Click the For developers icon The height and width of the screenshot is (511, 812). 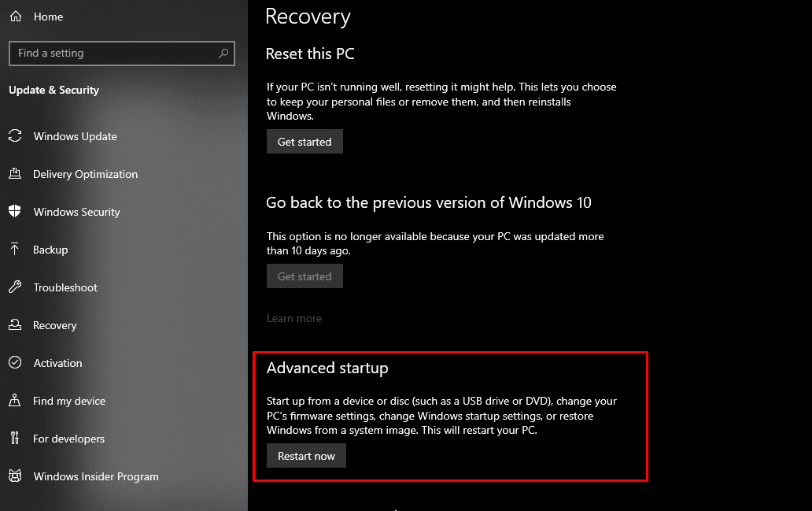[15, 439]
